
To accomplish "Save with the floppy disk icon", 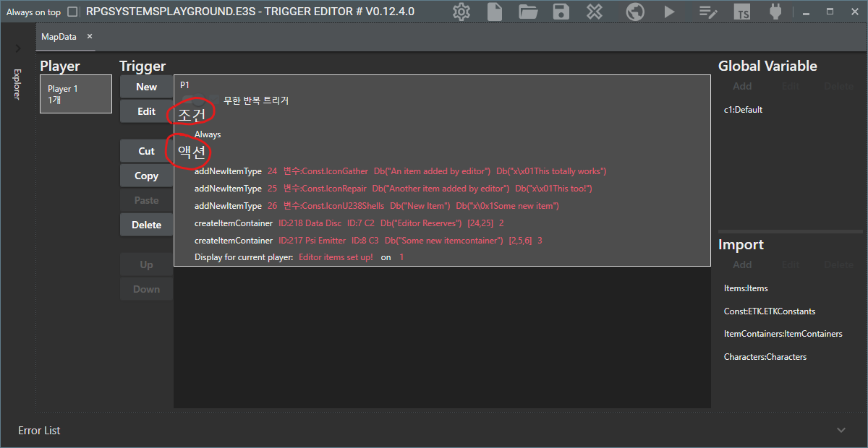I will 561,12.
